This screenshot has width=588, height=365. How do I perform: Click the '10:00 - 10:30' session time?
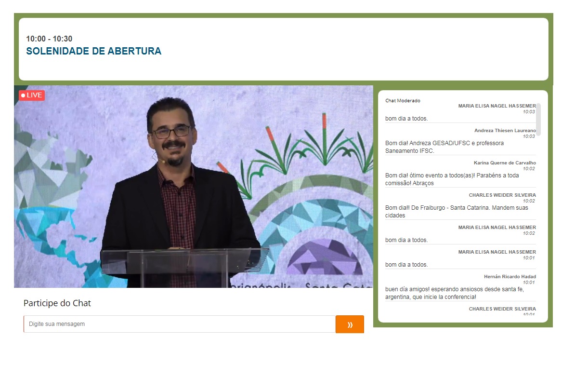point(49,39)
